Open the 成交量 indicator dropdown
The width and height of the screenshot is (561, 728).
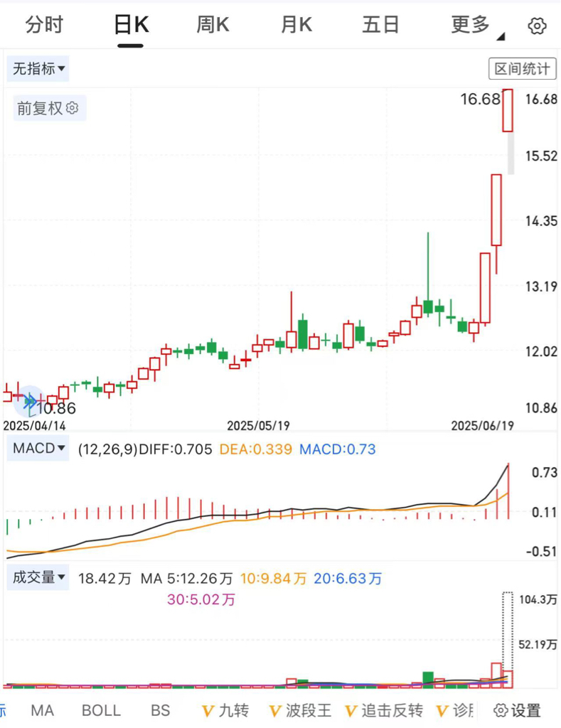(x=38, y=577)
